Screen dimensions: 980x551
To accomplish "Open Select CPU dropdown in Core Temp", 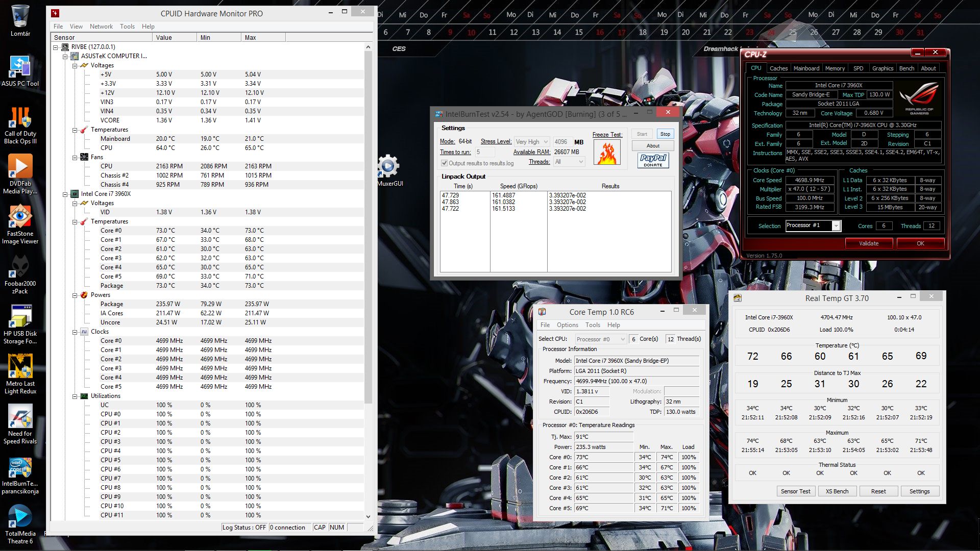I will pyautogui.click(x=600, y=339).
